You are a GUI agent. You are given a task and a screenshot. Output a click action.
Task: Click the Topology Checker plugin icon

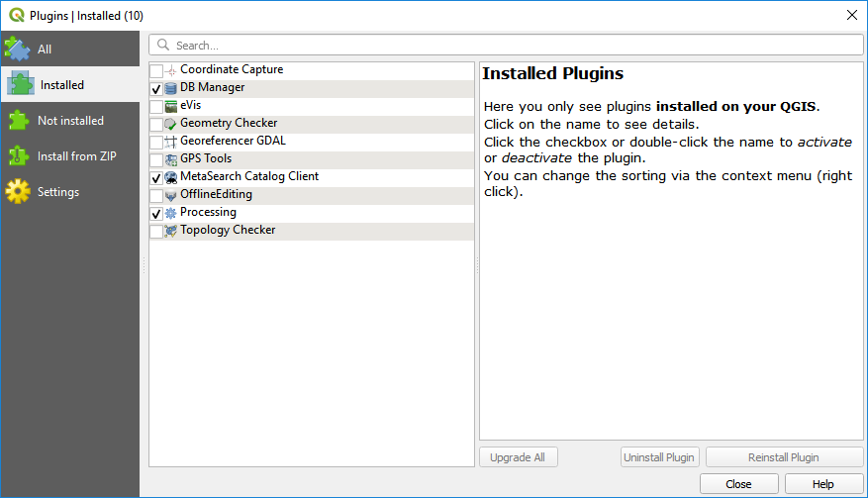[171, 231]
